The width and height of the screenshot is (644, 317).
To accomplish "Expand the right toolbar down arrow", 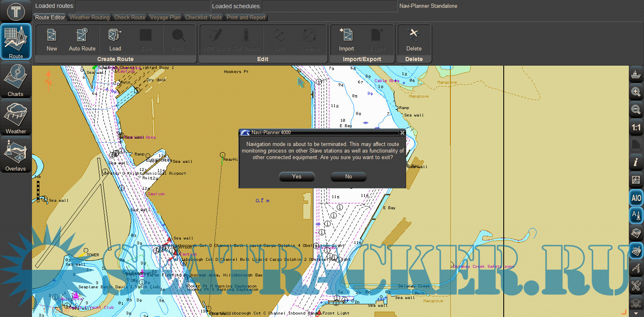I will pos(636,314).
